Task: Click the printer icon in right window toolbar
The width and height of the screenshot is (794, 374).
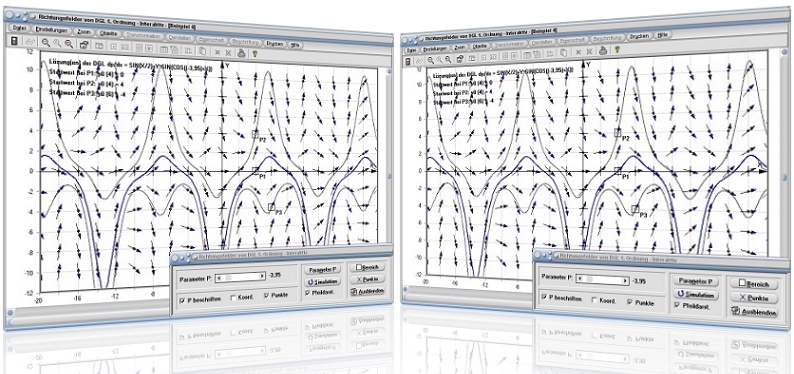Action: [603, 51]
